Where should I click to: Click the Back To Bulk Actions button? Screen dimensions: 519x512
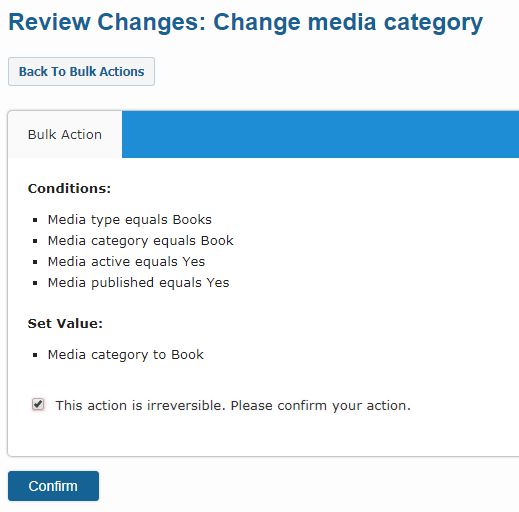[x=81, y=71]
